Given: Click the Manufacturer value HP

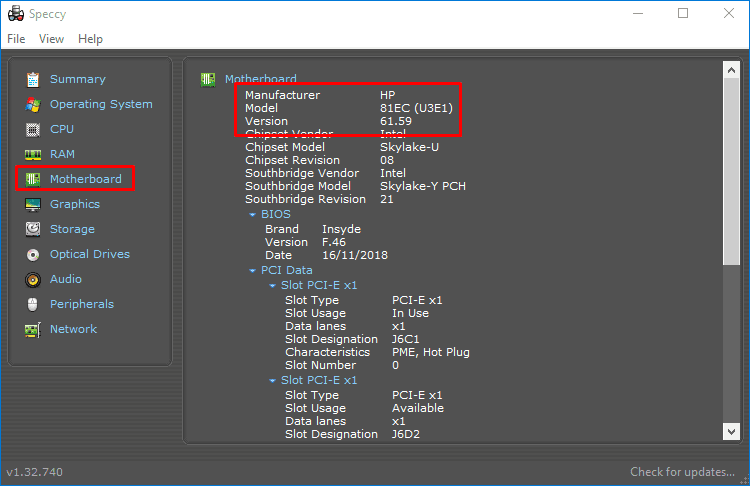Looking at the screenshot, I should point(387,95).
